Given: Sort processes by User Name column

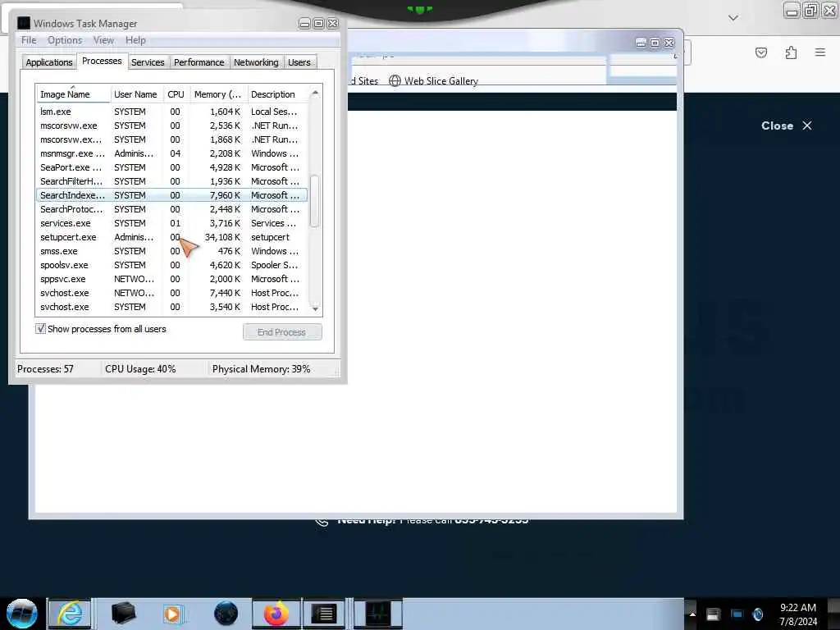Looking at the screenshot, I should 136,94.
